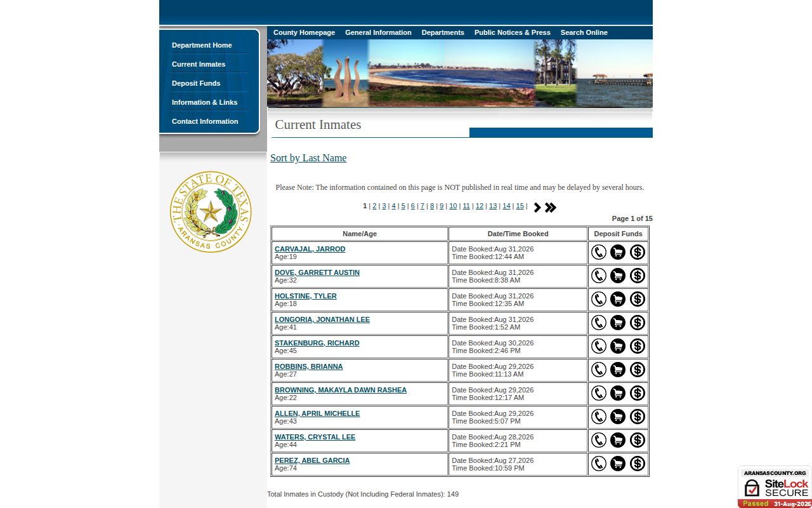This screenshot has height=508, width=812.
Task: Open General Information menu
Action: coord(378,32)
